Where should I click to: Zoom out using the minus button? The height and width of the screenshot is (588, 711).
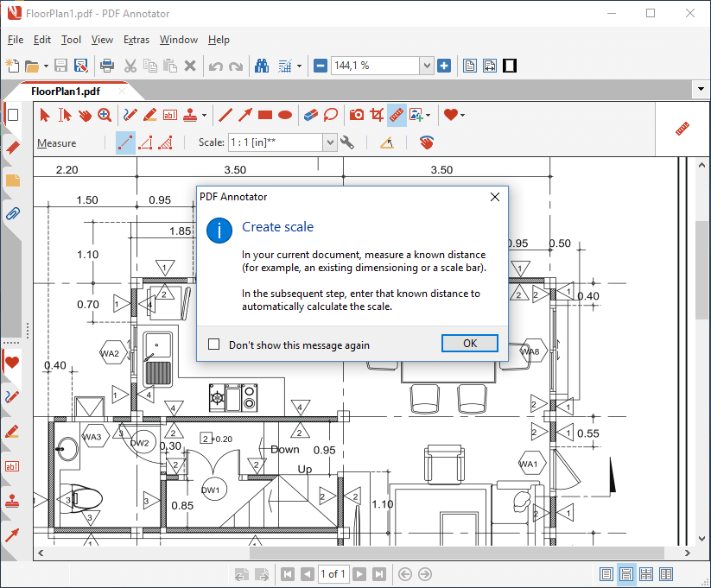click(321, 66)
